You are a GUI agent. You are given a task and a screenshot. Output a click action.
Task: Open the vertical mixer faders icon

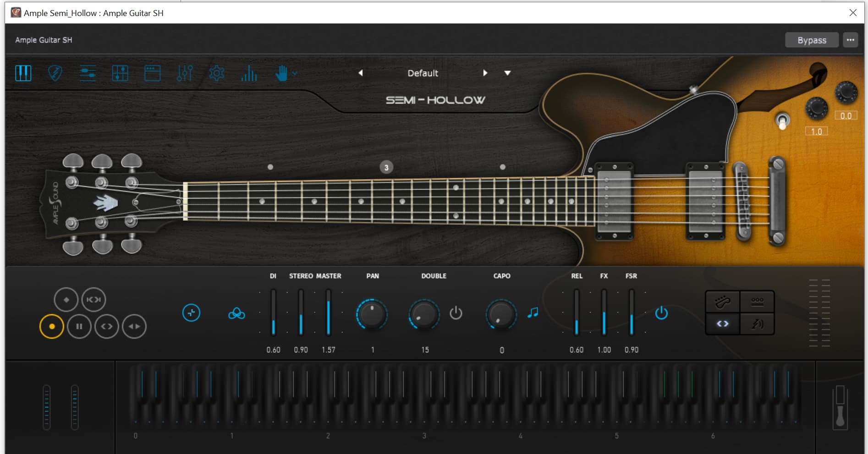coord(185,73)
